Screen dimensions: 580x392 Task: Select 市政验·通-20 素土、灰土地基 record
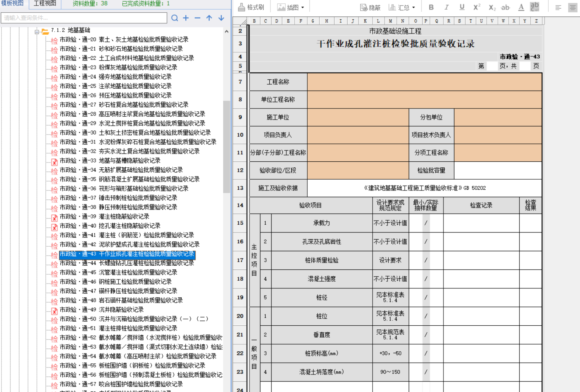(x=124, y=39)
